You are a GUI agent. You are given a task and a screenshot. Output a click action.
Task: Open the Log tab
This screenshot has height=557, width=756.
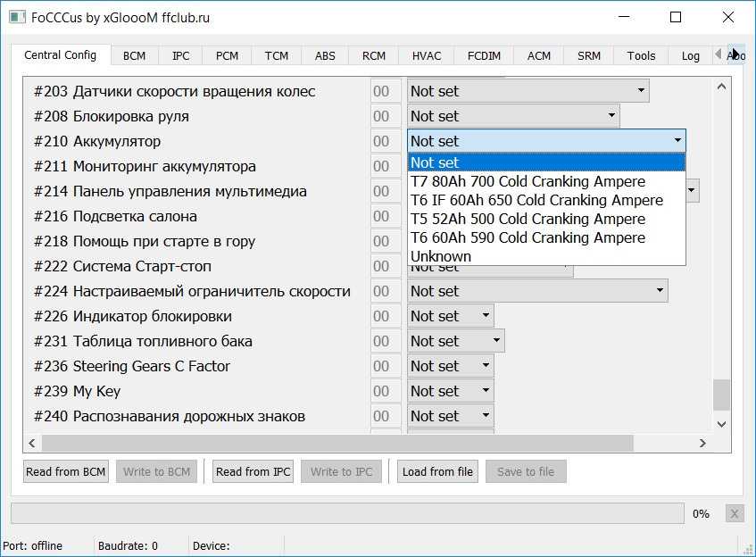(x=690, y=55)
